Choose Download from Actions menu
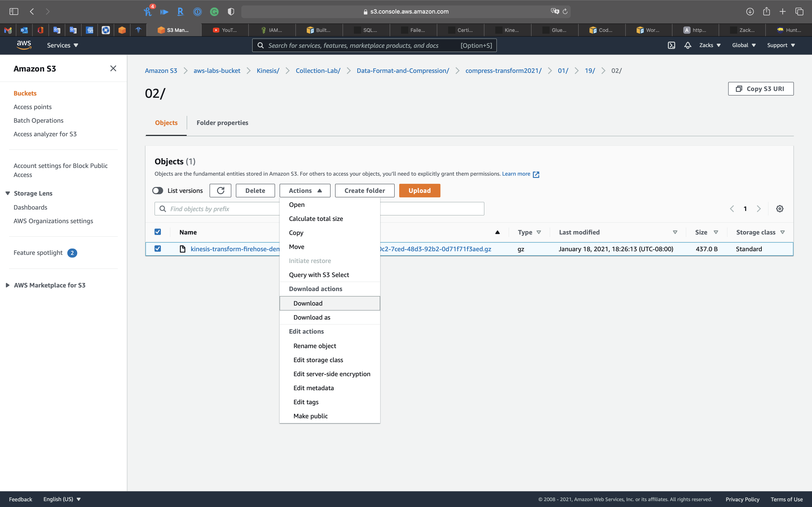This screenshot has width=812, height=507. click(x=308, y=303)
